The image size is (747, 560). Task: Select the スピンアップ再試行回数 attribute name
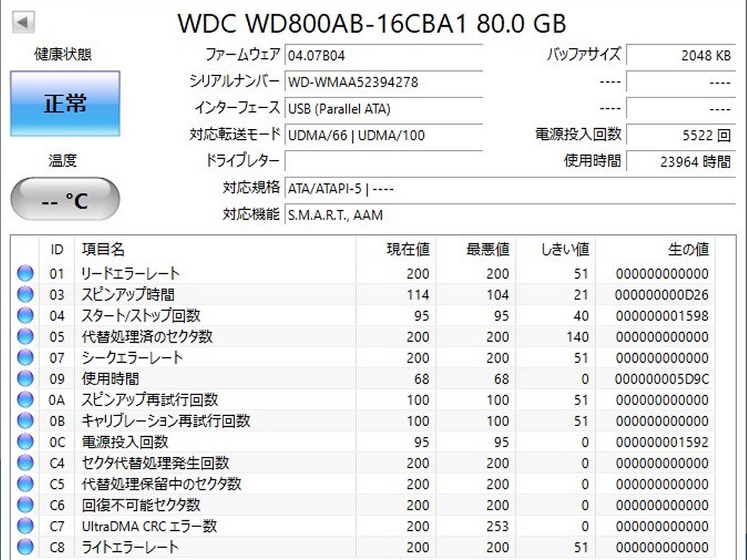tap(150, 399)
